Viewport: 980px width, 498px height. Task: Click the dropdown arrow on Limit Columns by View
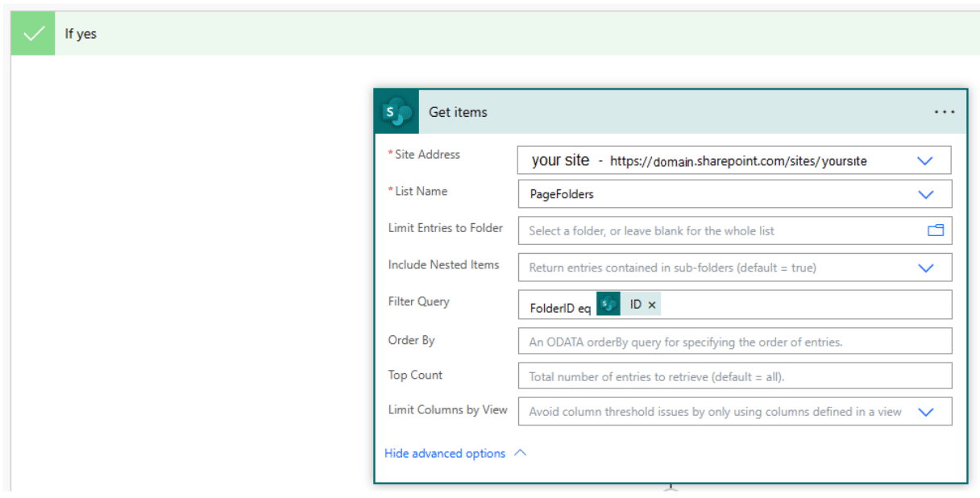[925, 411]
